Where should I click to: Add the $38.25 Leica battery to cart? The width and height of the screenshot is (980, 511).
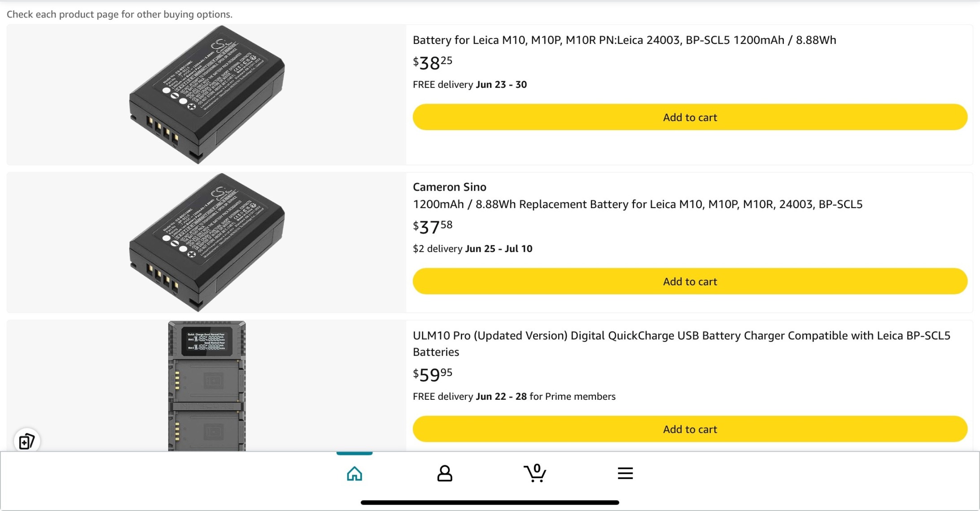(x=690, y=118)
